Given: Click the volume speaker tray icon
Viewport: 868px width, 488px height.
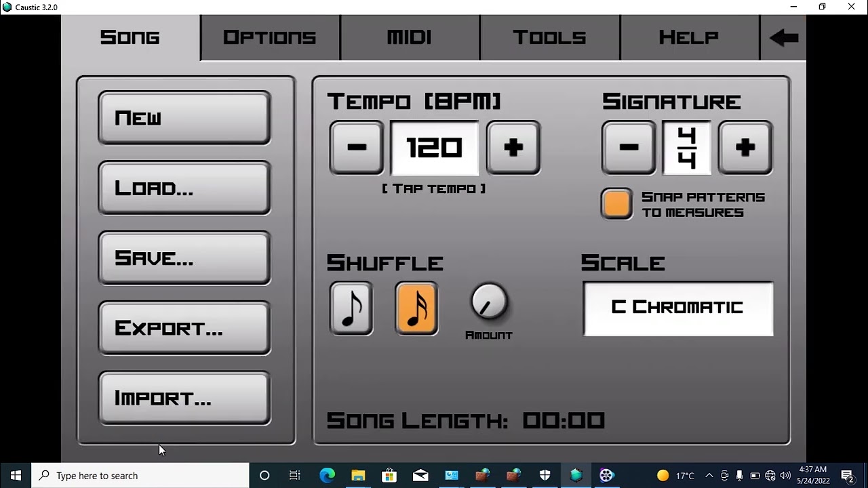Looking at the screenshot, I should click(785, 475).
